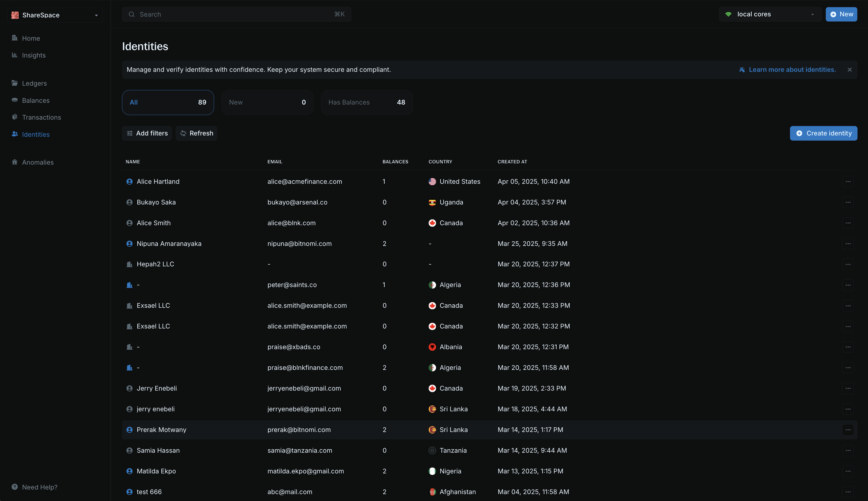Open Ledgers from the sidebar
Screen dimensions: 868x501
[x=34, y=83]
